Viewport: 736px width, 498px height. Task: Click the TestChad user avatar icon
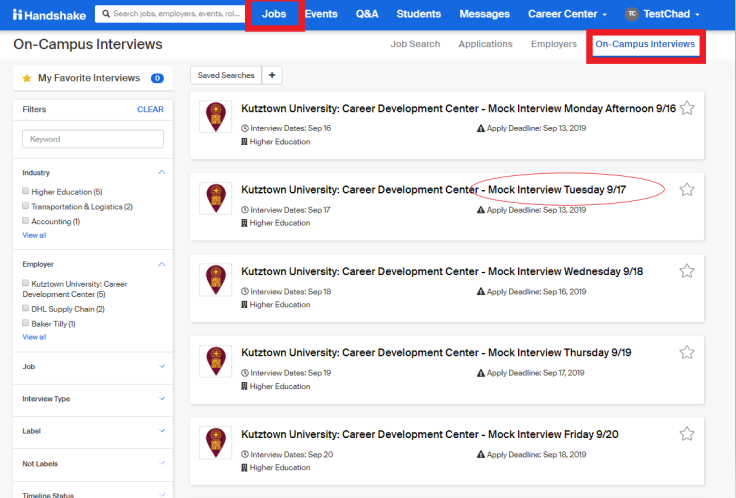pos(631,14)
